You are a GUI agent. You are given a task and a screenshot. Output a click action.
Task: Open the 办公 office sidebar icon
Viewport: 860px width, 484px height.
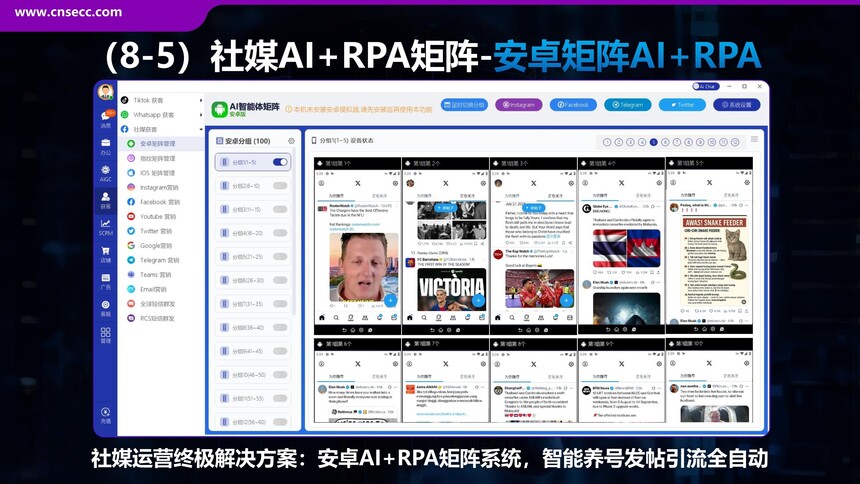tap(105, 146)
